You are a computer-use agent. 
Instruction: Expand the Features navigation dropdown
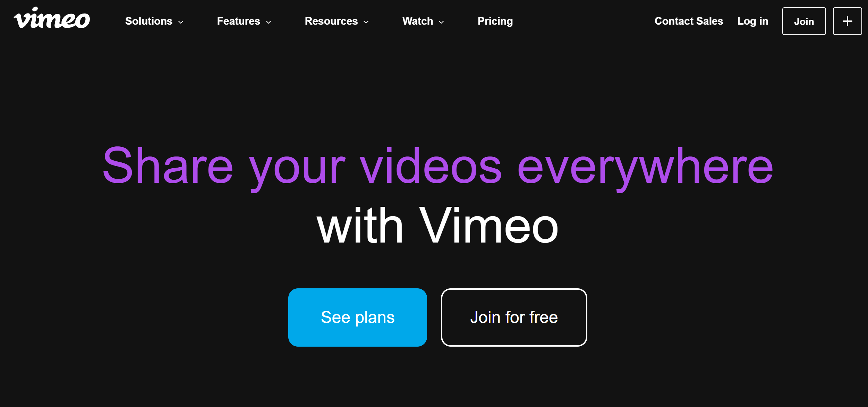pyautogui.click(x=244, y=21)
